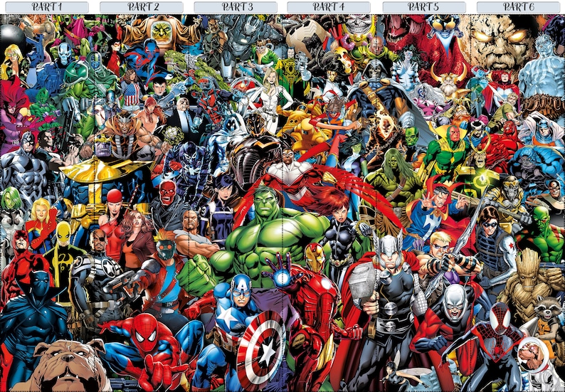Switch to the PART 2 tab

pos(141,7)
